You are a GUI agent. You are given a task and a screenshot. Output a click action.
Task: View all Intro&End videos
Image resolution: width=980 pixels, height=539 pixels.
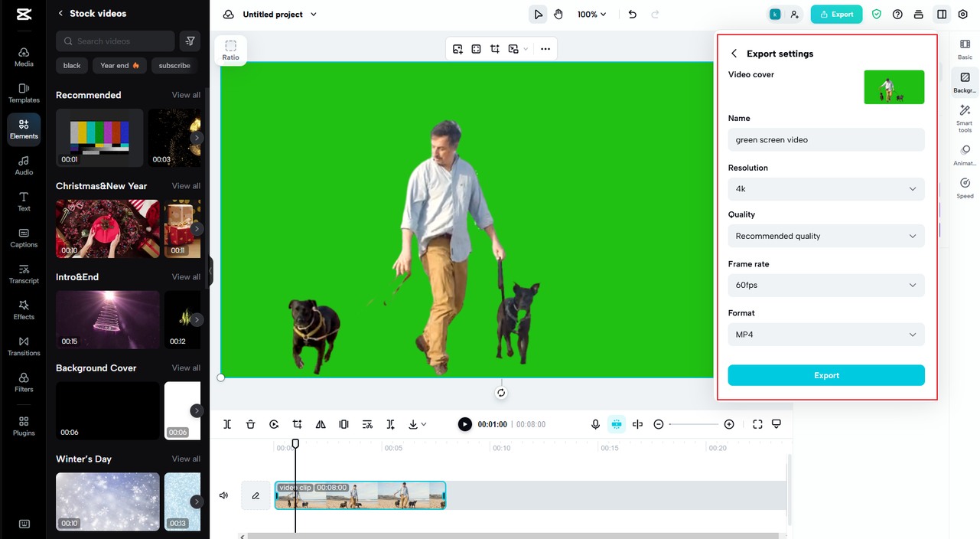186,276
